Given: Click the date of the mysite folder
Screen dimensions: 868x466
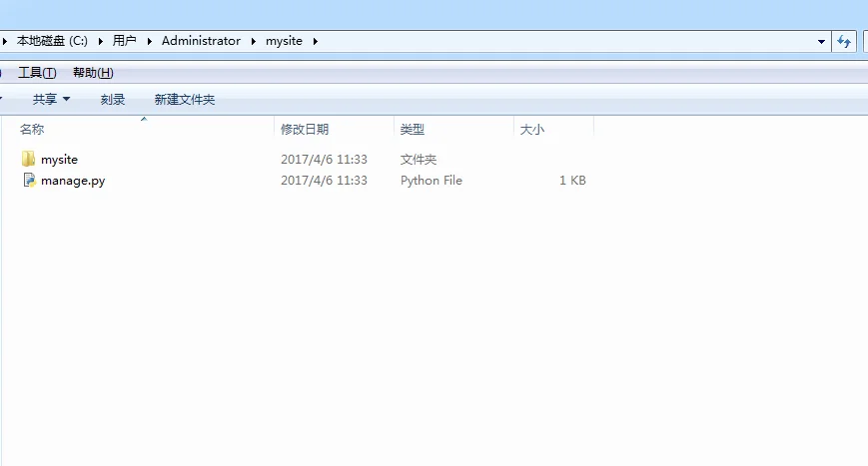Looking at the screenshot, I should point(324,160).
